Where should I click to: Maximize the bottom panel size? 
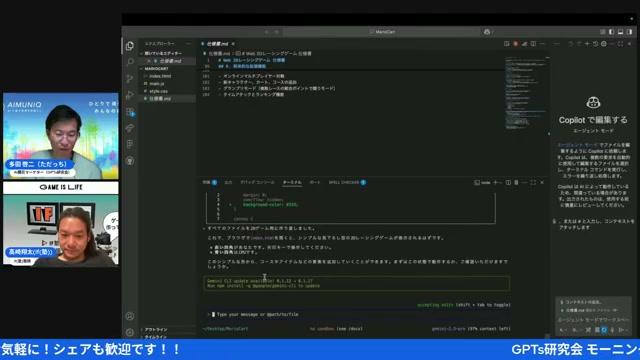[x=533, y=182]
